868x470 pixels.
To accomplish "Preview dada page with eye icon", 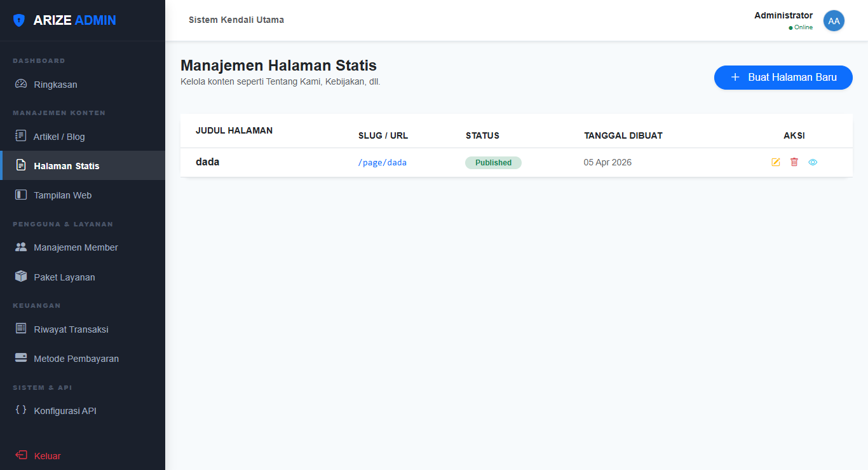I will coord(813,162).
